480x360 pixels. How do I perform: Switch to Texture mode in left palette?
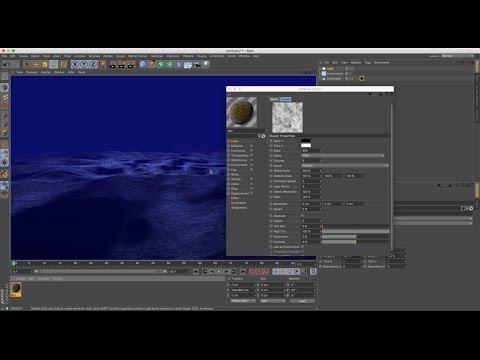(x=4, y=97)
